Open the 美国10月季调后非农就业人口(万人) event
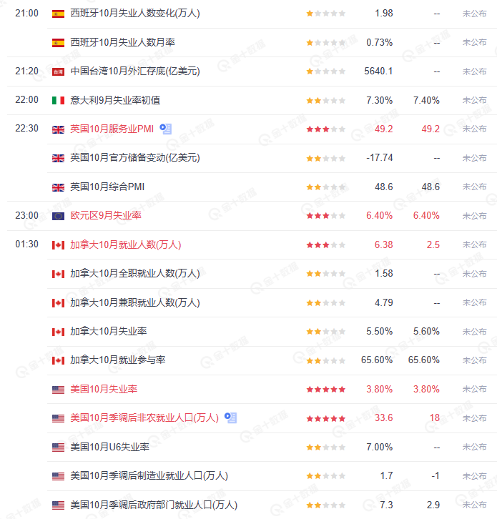 pyautogui.click(x=144, y=418)
